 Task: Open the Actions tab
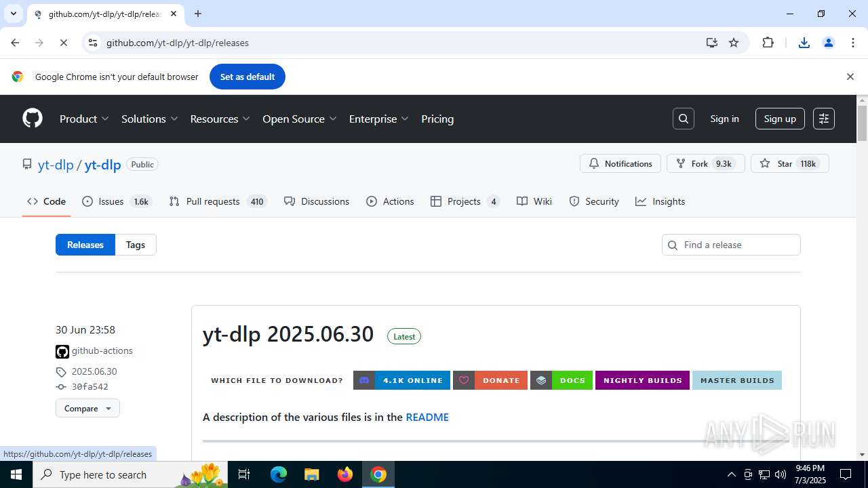click(x=390, y=201)
